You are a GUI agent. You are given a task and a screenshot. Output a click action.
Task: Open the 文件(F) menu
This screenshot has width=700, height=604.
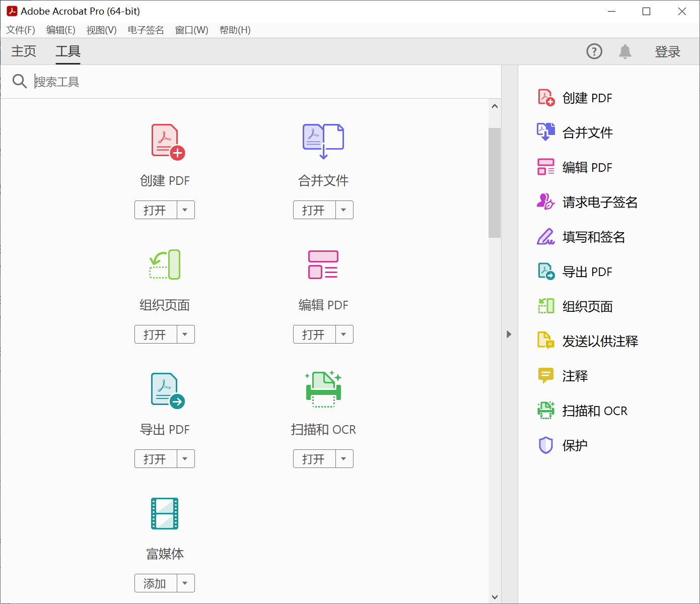(21, 30)
